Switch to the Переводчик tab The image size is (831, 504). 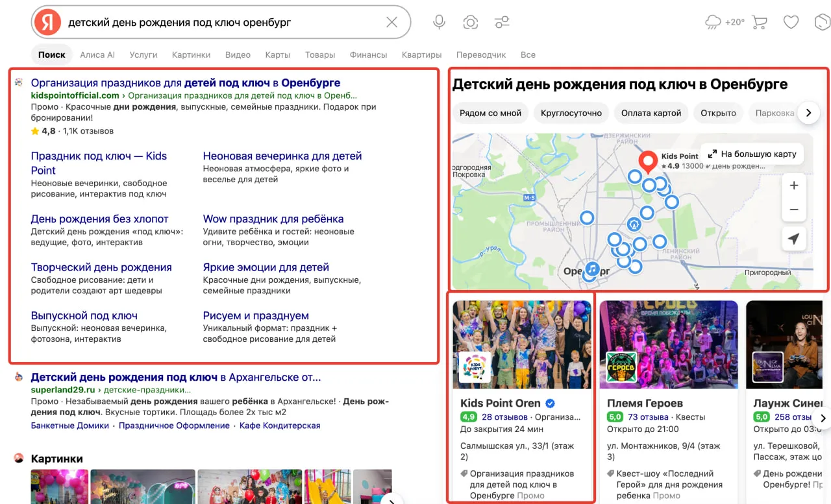(x=481, y=54)
